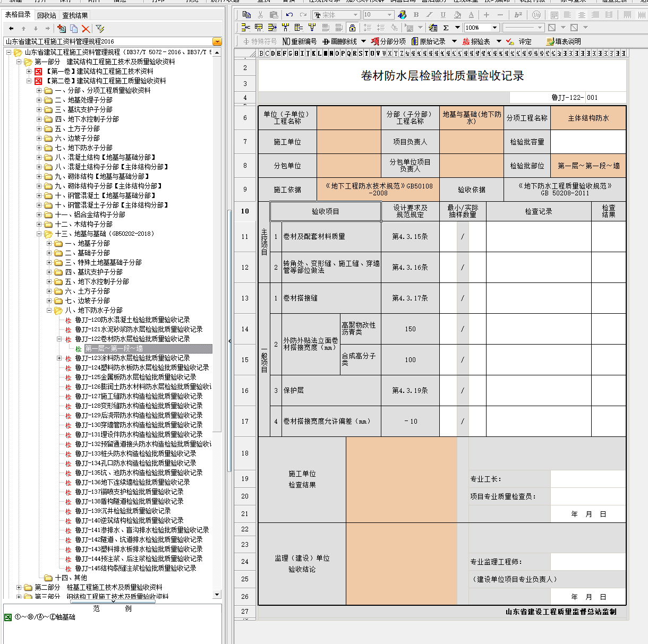Expand the 二、地基处理子分部 tree node

coord(39,100)
